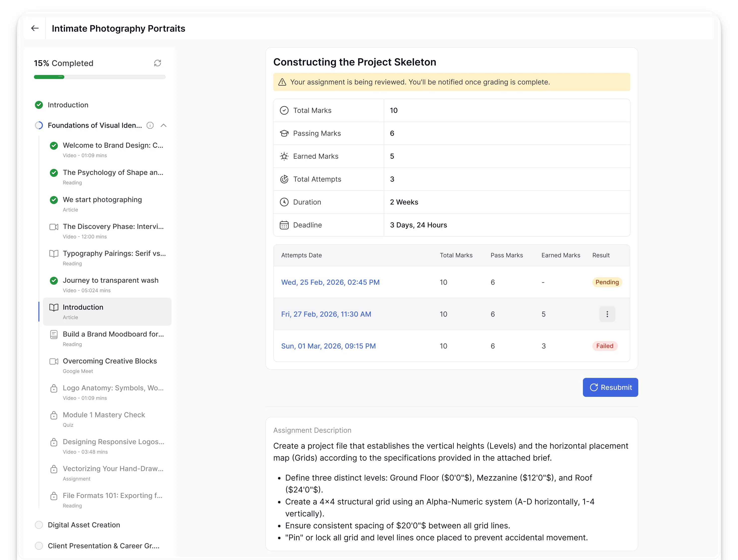Open the three-dot menu for 27 Feb attempt
The height and width of the screenshot is (560, 738).
607,314
